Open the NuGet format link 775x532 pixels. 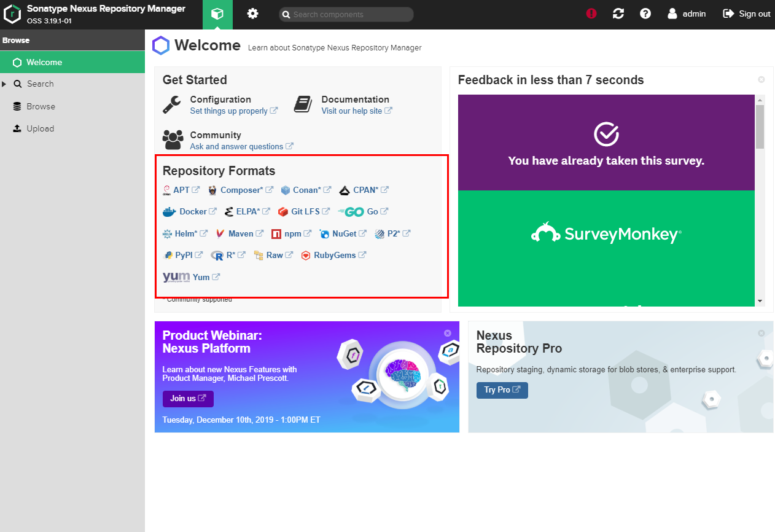pyautogui.click(x=349, y=233)
